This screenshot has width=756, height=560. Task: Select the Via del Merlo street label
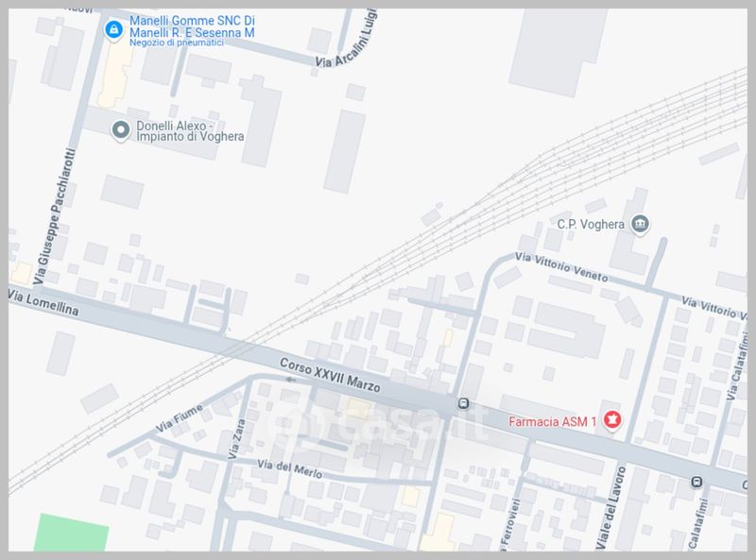point(289,469)
